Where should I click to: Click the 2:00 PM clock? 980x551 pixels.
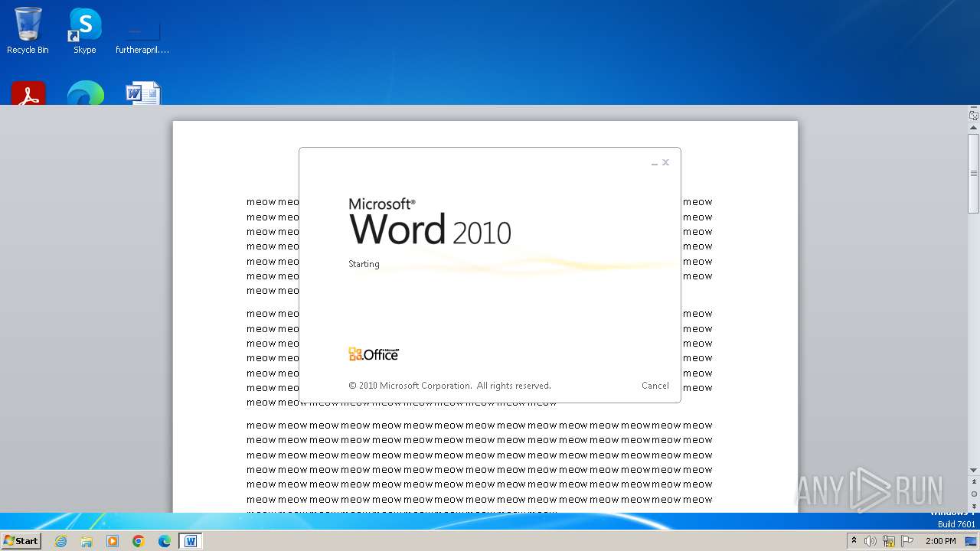point(940,541)
